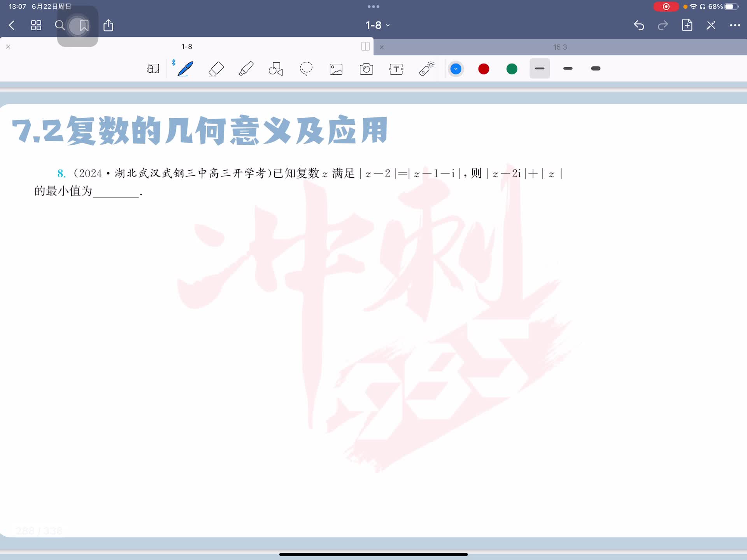Open the Image insert tool
Image resolution: width=747 pixels, height=560 pixels.
click(x=336, y=69)
